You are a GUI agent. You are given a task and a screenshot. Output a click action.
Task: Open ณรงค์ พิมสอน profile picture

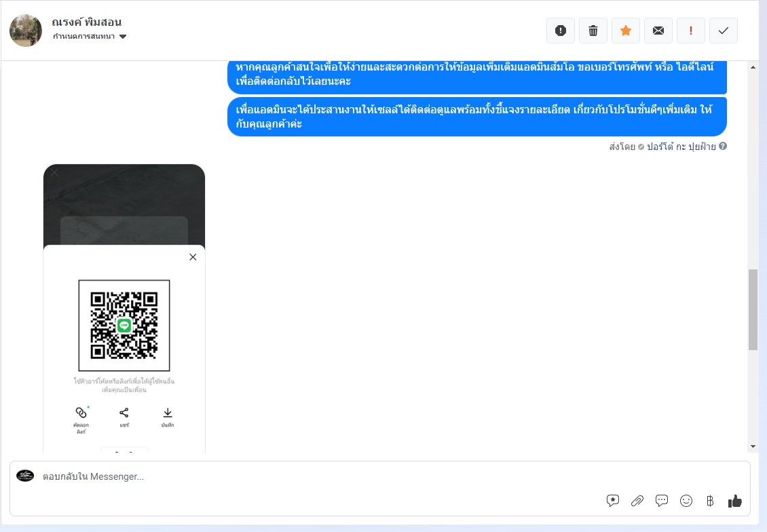point(25,31)
